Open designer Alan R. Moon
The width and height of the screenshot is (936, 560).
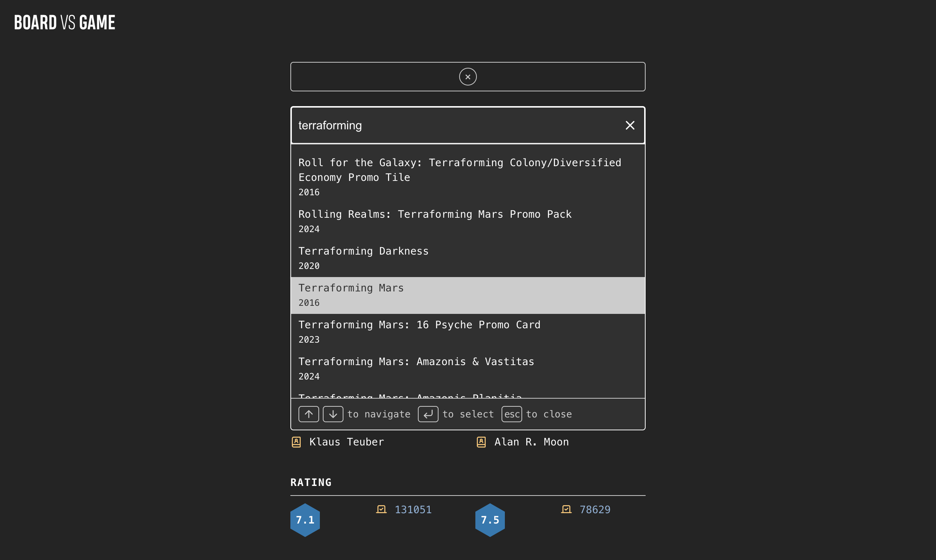point(531,442)
